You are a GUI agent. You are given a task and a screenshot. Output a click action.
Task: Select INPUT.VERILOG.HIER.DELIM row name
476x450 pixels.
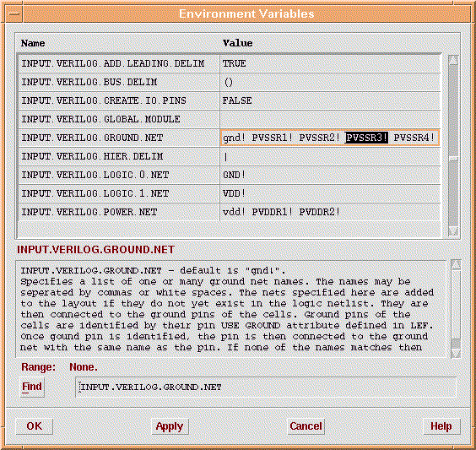coord(92,156)
